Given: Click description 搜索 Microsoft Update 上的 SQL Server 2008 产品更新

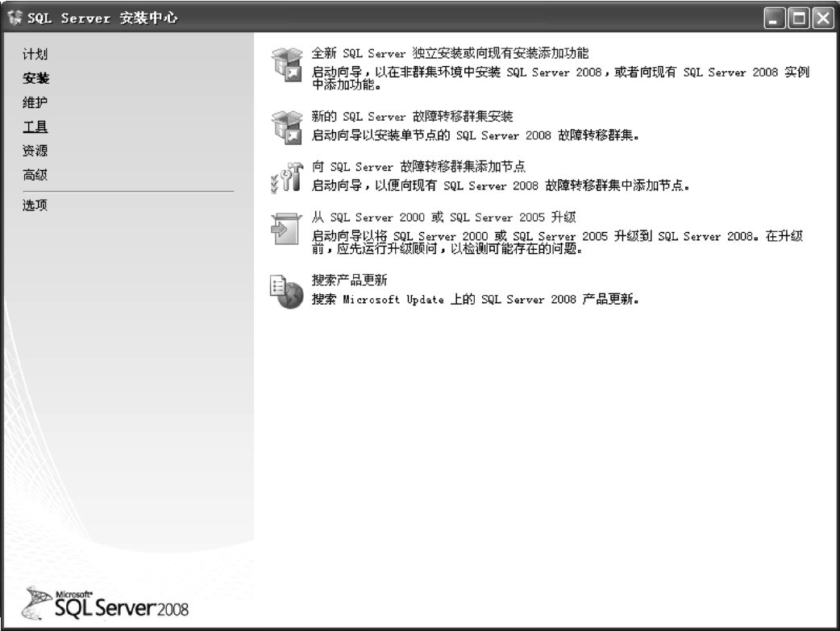Looking at the screenshot, I should [475, 299].
